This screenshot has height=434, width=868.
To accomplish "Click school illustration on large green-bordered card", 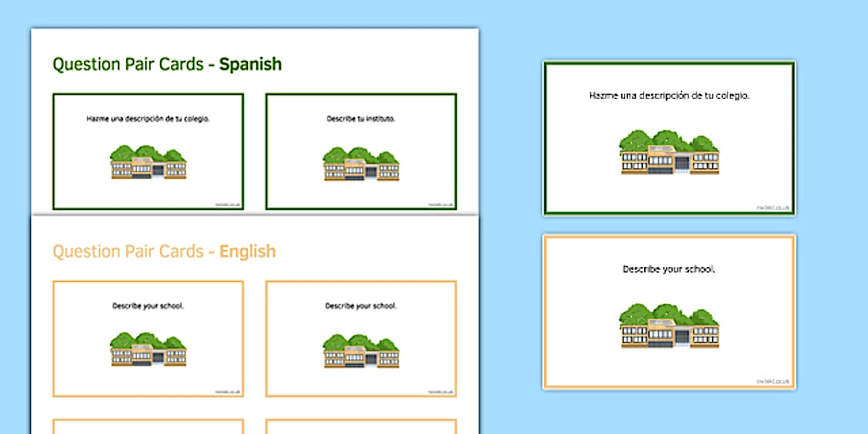I will (x=669, y=152).
